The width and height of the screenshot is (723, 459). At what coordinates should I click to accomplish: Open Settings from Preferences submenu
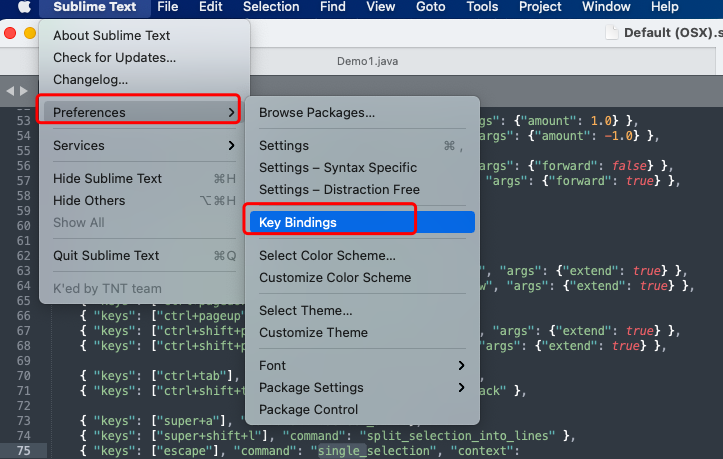pos(362,146)
